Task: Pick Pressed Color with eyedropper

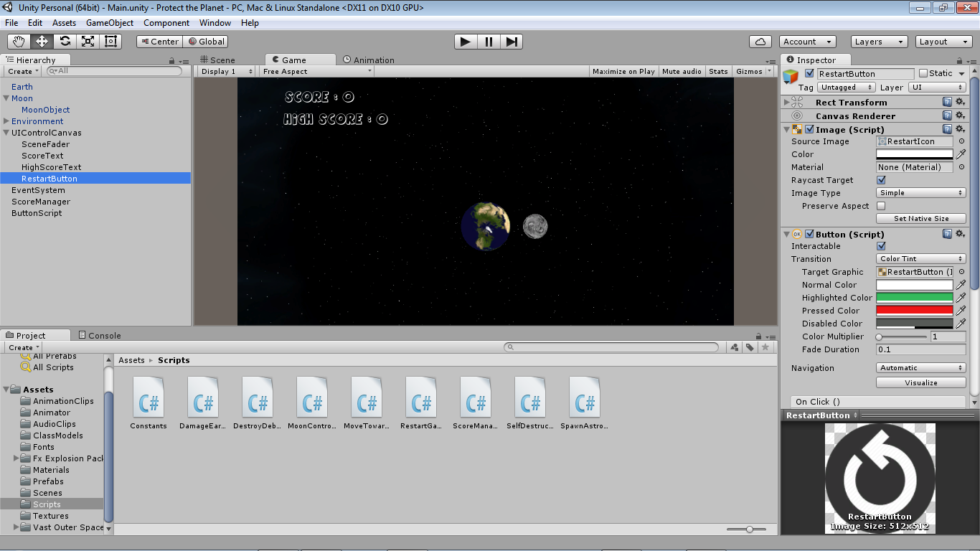Action: point(961,311)
